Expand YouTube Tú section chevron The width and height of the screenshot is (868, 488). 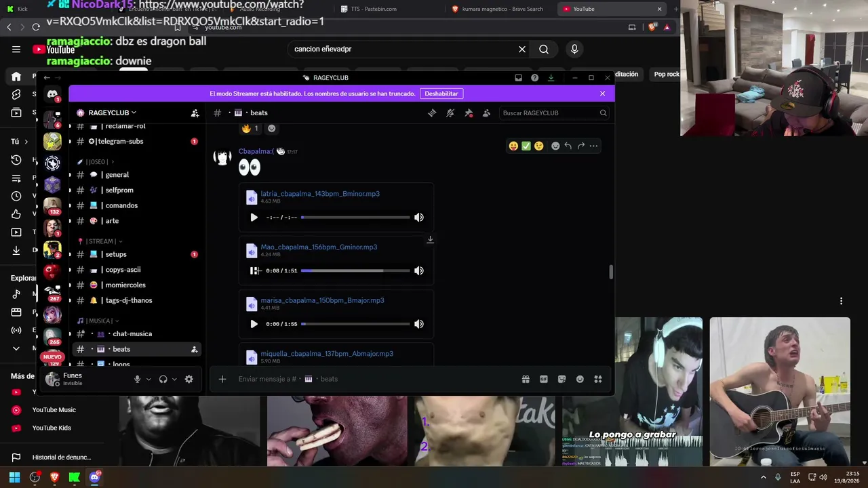pos(26,142)
